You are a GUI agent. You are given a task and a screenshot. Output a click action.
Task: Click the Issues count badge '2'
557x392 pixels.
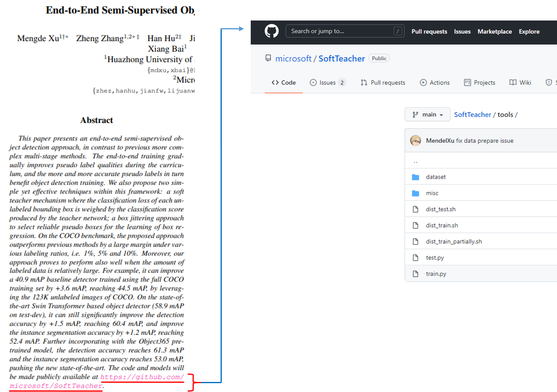(342, 82)
